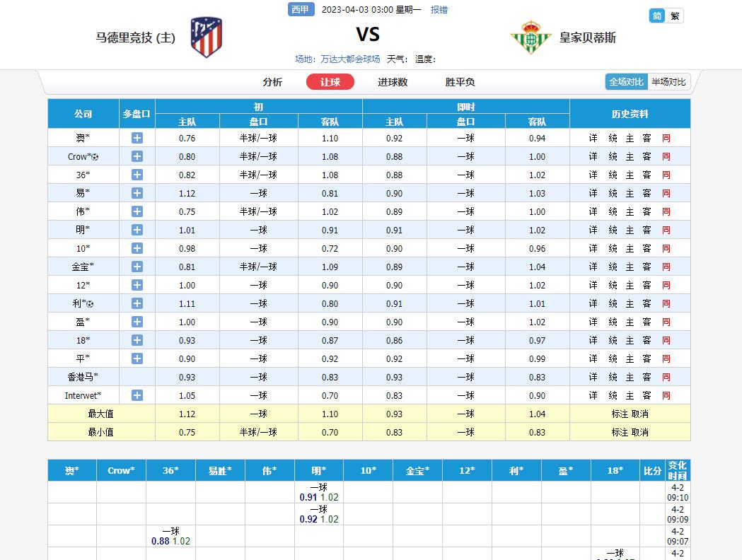This screenshot has height=560, width=742.
Task: Click the soccer ball icon next to 利*
Action: (x=91, y=304)
